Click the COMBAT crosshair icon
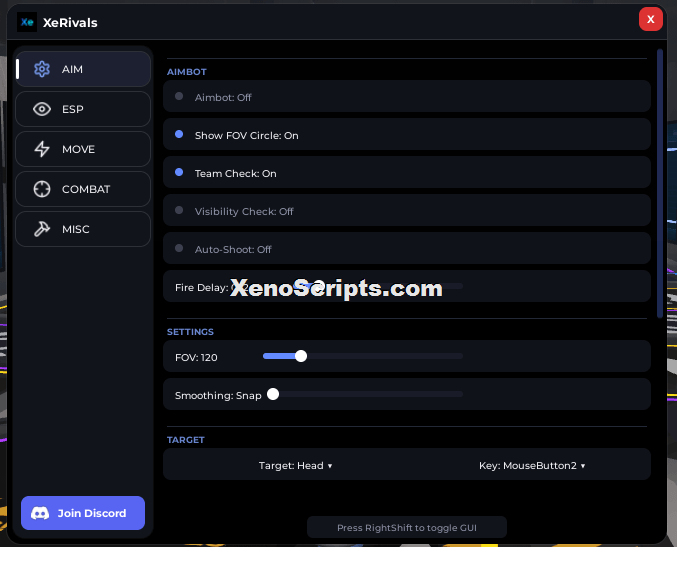 [x=42, y=189]
